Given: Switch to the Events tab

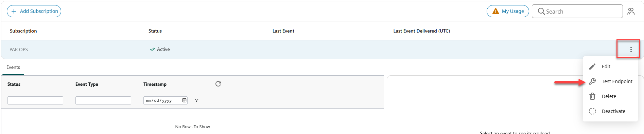Looking at the screenshot, I should pyautogui.click(x=13, y=68).
